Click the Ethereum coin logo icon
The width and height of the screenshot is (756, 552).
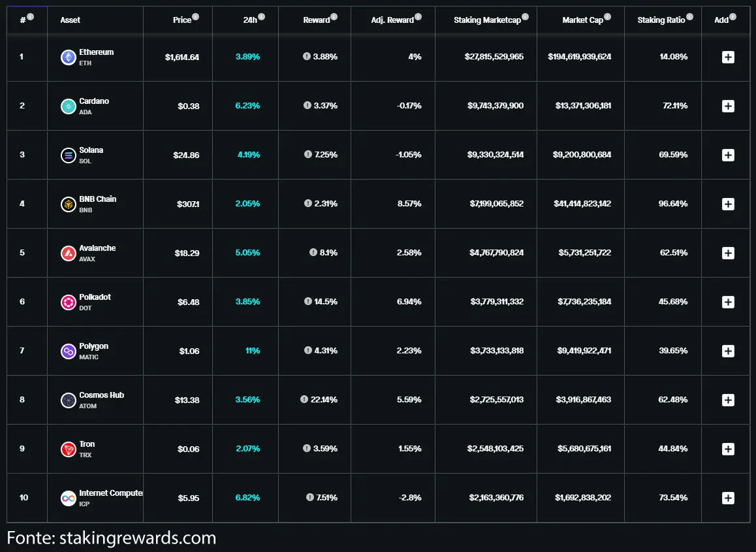(x=69, y=57)
